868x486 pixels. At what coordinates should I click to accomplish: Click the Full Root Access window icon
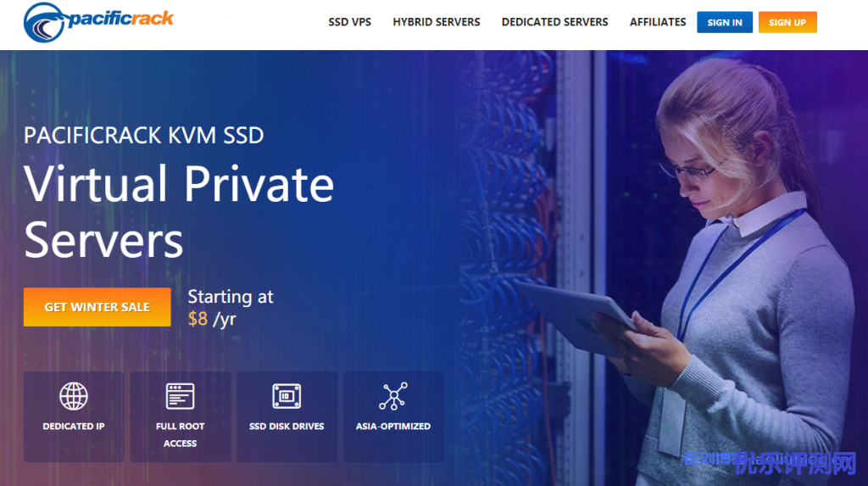(180, 396)
